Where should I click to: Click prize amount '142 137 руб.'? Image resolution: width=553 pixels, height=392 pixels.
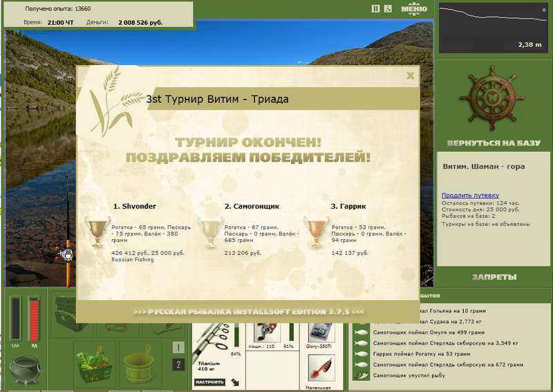[x=350, y=253]
